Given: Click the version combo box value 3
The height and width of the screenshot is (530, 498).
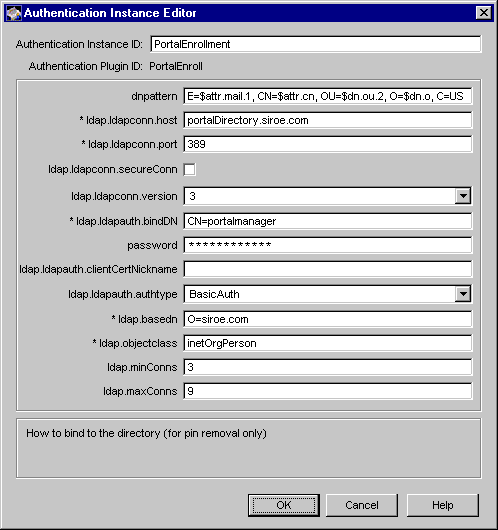Looking at the screenshot, I should 192,196.
